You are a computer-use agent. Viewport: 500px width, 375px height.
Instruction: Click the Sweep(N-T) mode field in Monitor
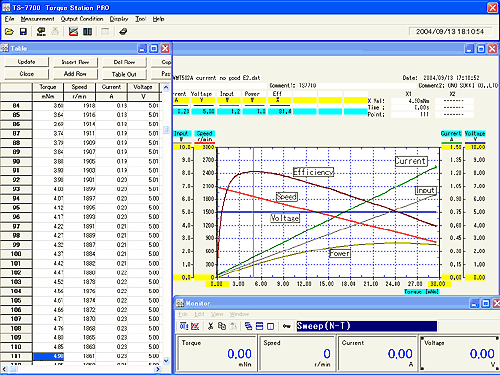(x=366, y=326)
